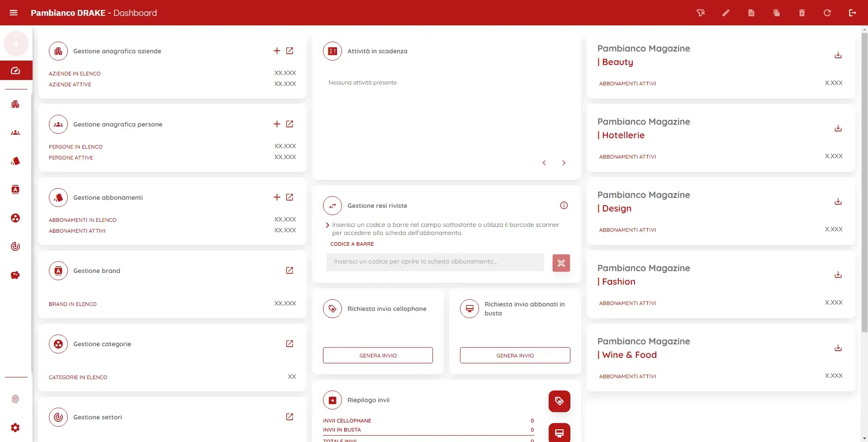Open Gestione anagrafica persone via launch icon

pos(290,124)
